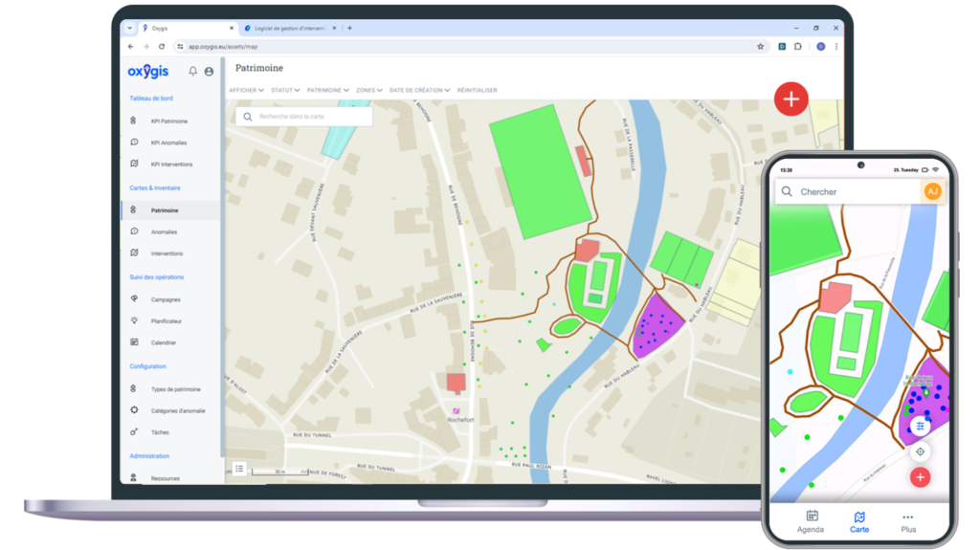Tap the red plus button on phone

[x=920, y=477]
